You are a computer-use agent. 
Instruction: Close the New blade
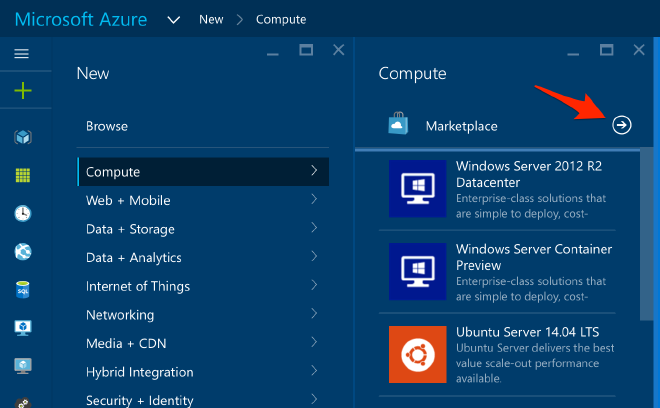click(338, 50)
